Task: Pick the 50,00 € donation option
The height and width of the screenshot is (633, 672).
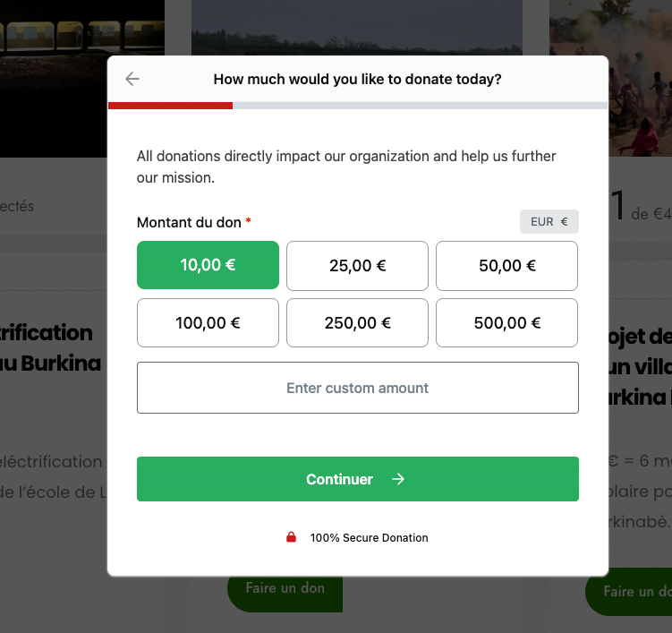Action: pyautogui.click(x=506, y=265)
